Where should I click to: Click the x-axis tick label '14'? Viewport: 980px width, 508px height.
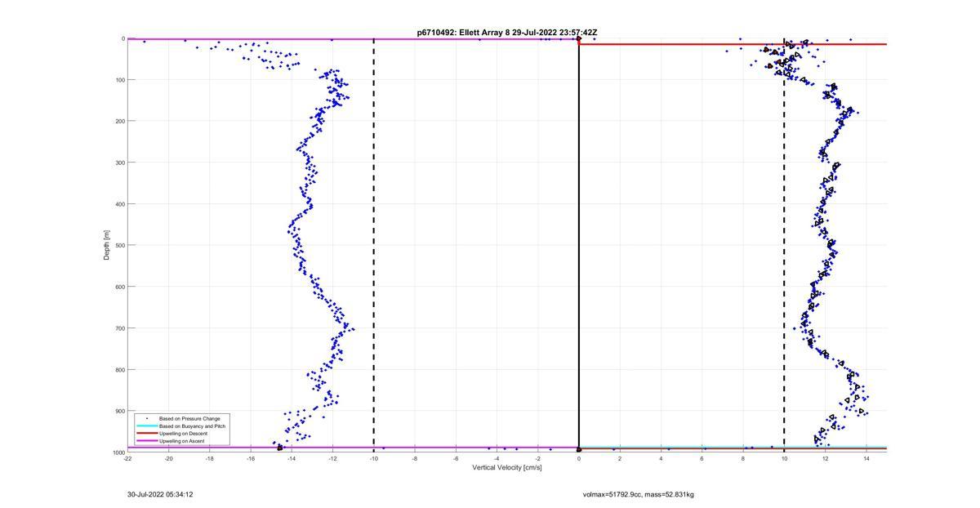tap(866, 458)
